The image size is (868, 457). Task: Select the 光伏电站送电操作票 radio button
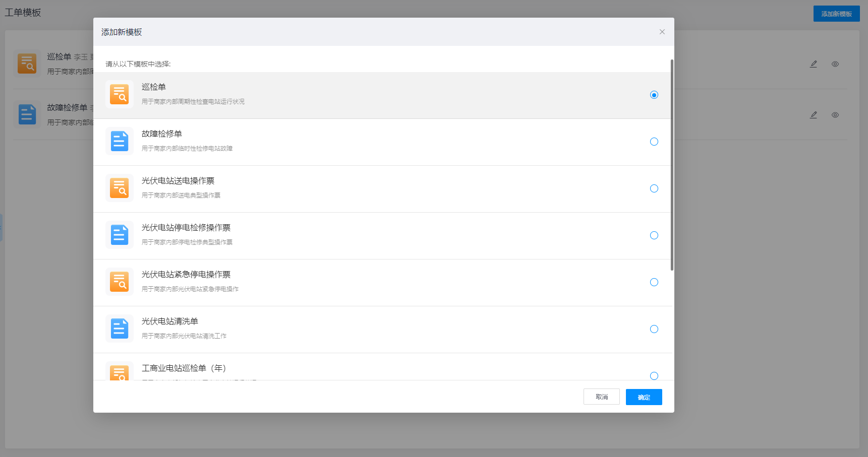pyautogui.click(x=654, y=188)
